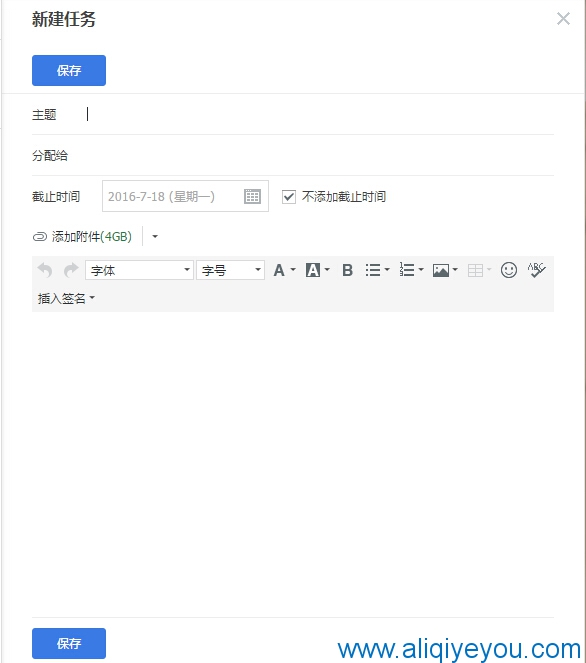Open the 插入签名 dropdown menu
The height and width of the screenshot is (663, 586).
click(66, 299)
